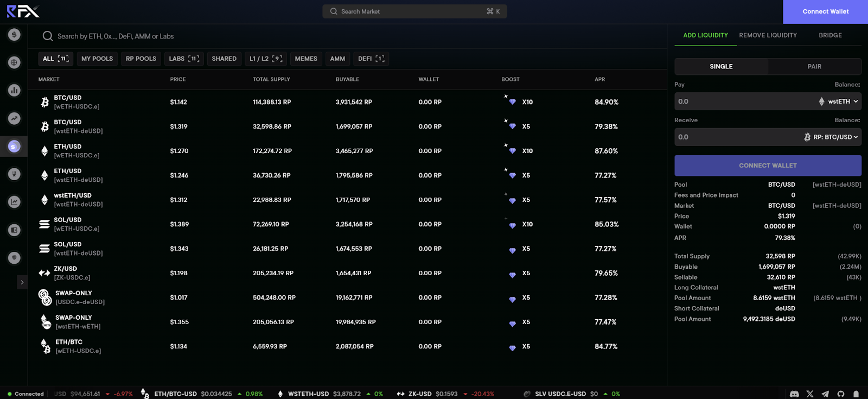Click the 87.60% APR value
Image resolution: width=868 pixels, height=399 pixels.
606,151
